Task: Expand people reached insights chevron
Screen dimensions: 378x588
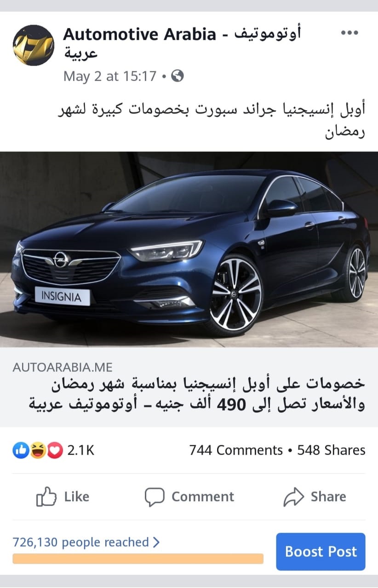Action: pyautogui.click(x=156, y=543)
